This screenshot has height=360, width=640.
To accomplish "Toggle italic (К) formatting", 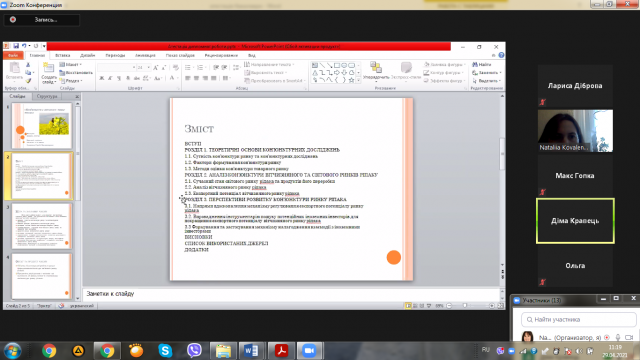I will pyautogui.click(x=110, y=78).
